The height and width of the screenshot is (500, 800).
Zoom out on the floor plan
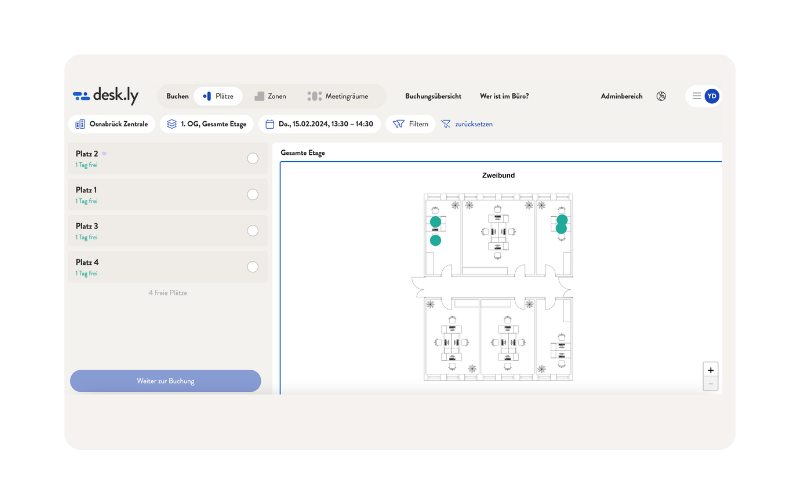(x=711, y=384)
